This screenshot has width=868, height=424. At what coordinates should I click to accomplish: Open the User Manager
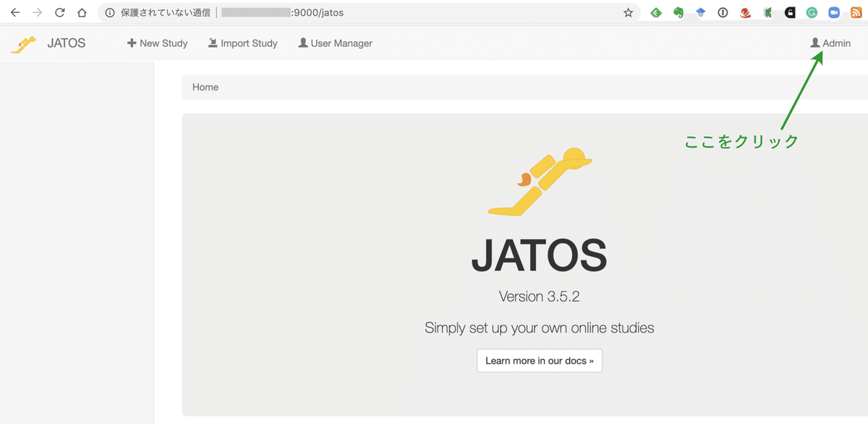(335, 43)
